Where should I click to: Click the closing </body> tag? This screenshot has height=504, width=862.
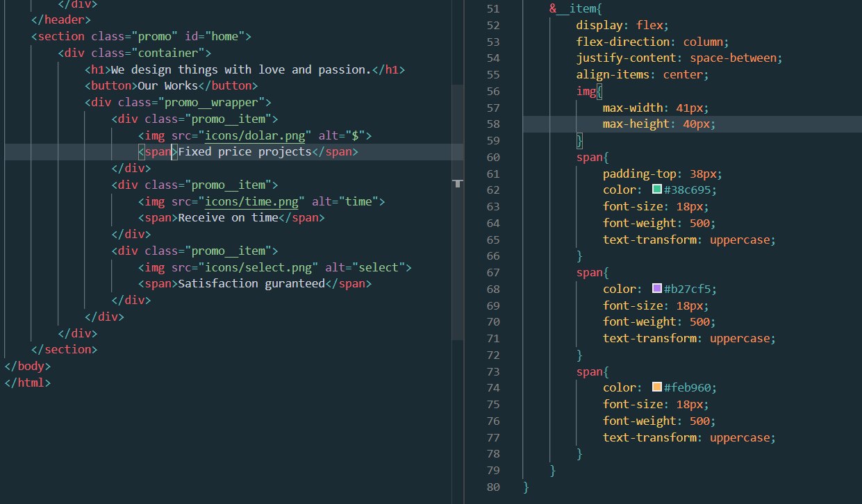pos(28,366)
